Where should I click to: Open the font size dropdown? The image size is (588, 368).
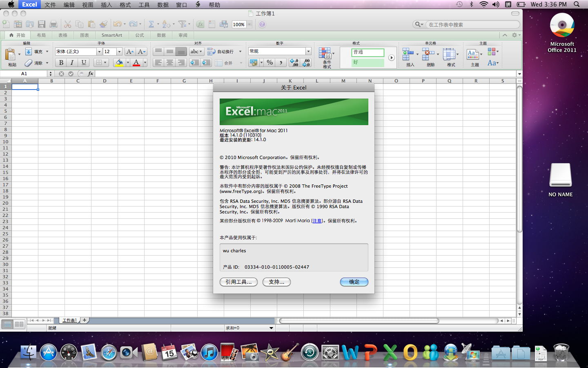119,52
